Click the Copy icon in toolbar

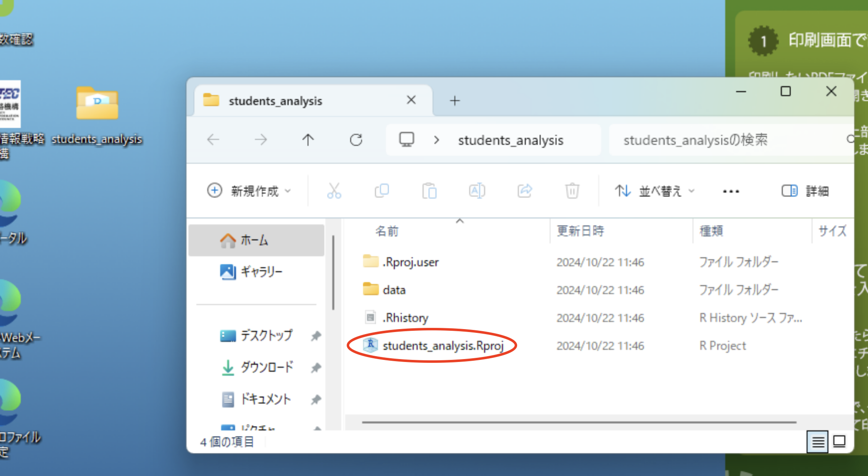coord(382,191)
